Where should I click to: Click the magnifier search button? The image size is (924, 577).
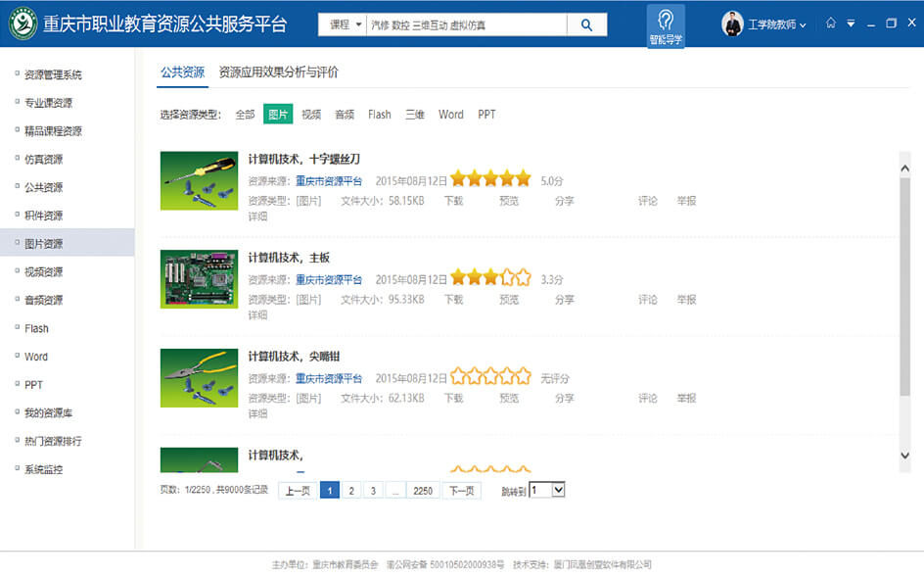coord(586,25)
